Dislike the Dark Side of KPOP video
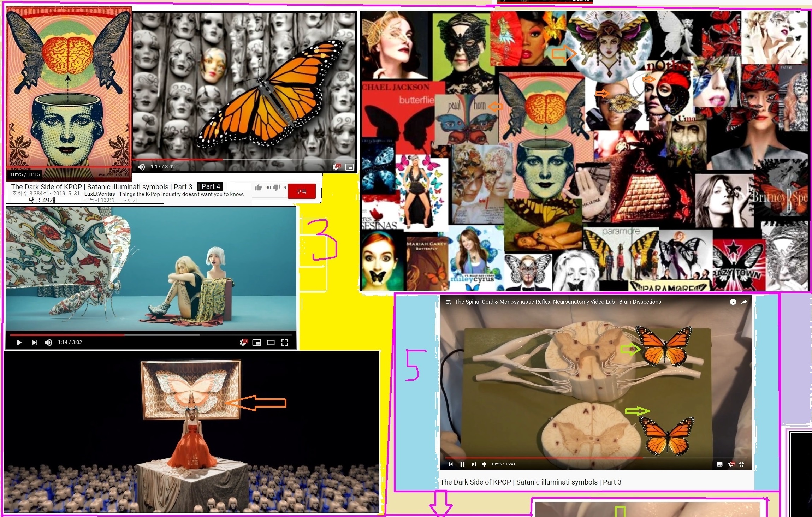 pyautogui.click(x=277, y=188)
